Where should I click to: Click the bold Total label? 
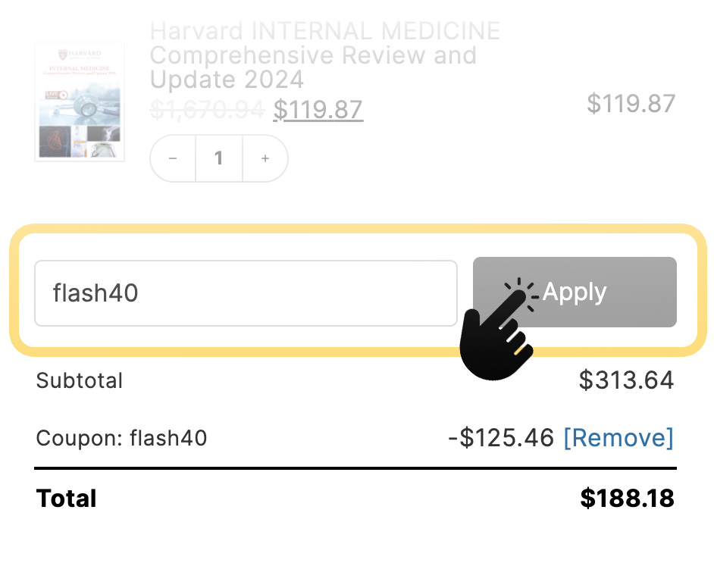[67, 499]
